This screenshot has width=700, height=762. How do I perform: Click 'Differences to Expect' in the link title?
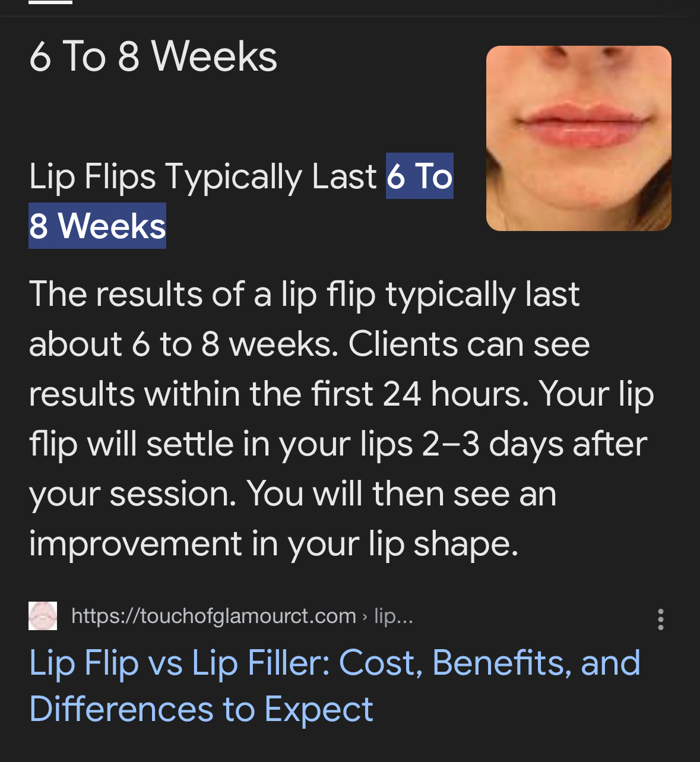click(x=201, y=709)
